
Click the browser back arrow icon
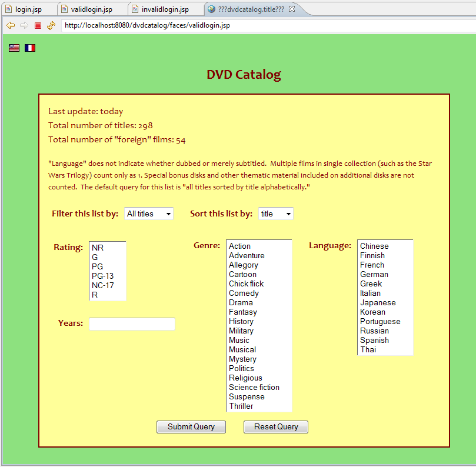(x=11, y=25)
